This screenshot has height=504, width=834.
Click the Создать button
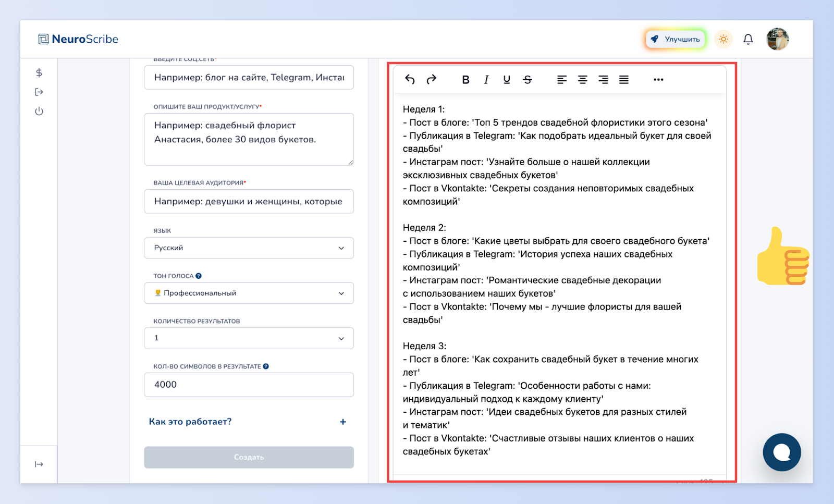(249, 457)
